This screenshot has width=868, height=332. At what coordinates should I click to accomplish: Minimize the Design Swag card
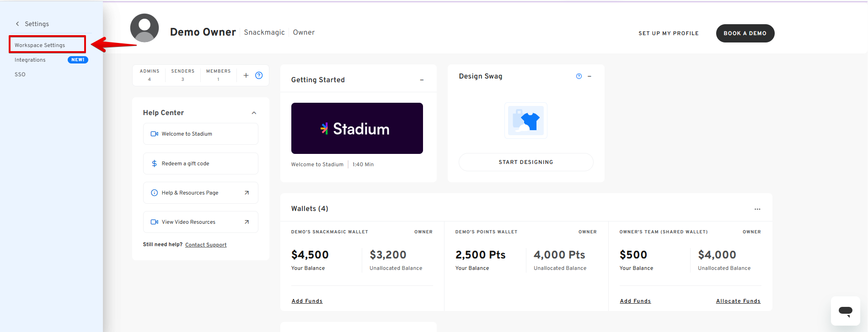tap(589, 76)
